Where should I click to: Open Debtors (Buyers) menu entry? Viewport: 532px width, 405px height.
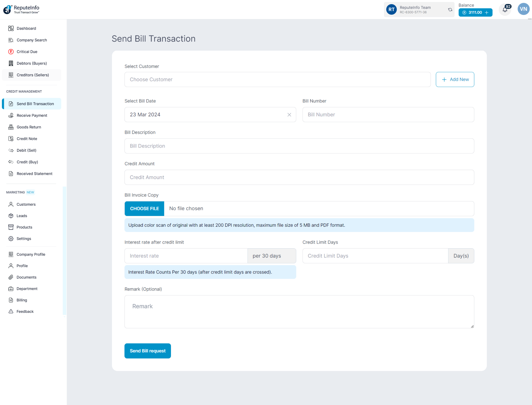pos(32,63)
